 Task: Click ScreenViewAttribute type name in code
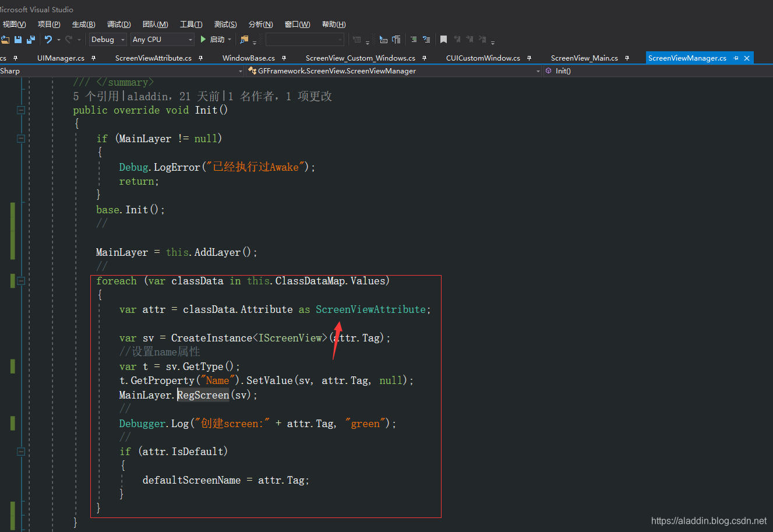coord(371,309)
